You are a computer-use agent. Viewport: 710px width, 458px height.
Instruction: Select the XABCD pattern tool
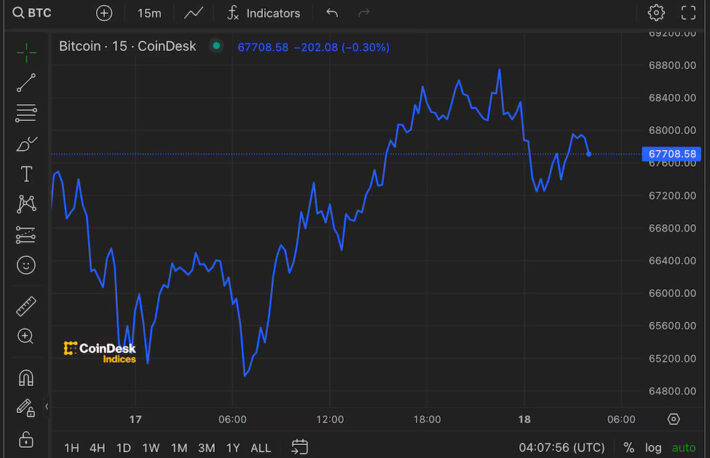(x=26, y=204)
